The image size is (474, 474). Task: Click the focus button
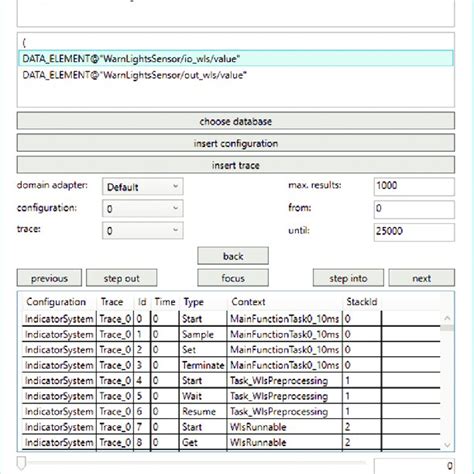pos(233,278)
